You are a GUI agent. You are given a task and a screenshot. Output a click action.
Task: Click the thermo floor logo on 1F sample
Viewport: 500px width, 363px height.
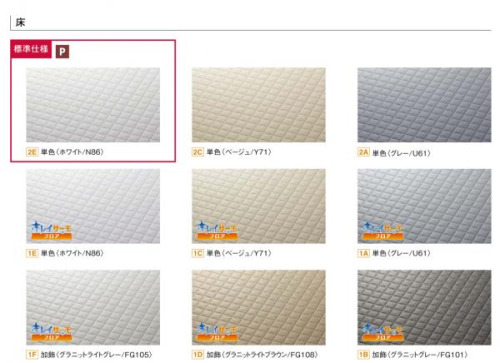click(x=52, y=332)
